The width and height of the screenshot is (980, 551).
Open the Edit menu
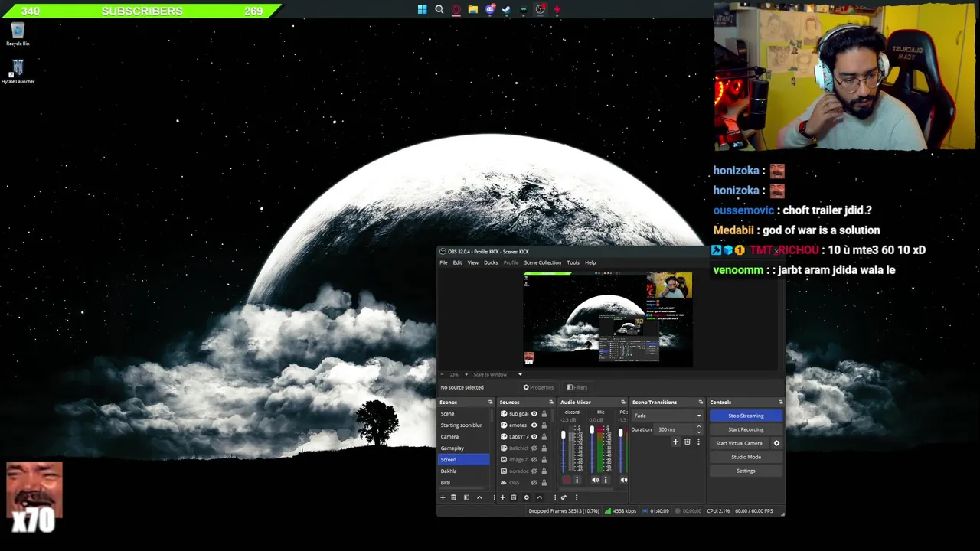[x=457, y=262]
